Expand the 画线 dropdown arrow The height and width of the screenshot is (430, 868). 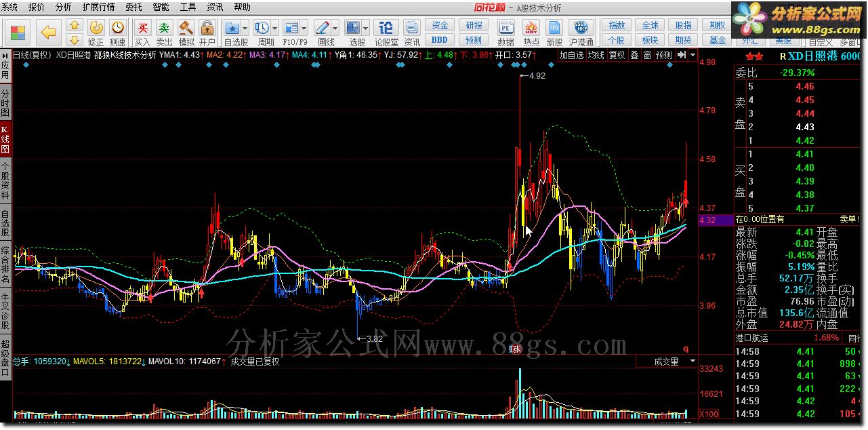tap(335, 28)
